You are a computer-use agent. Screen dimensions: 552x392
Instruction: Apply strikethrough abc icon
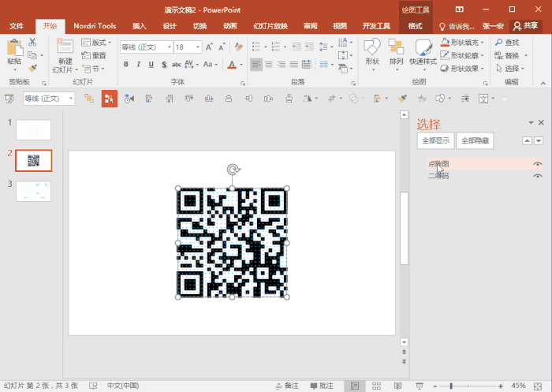coord(177,65)
